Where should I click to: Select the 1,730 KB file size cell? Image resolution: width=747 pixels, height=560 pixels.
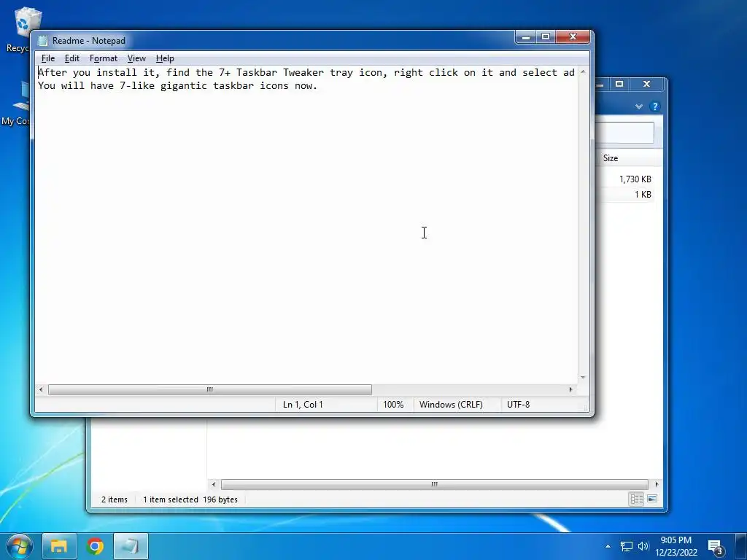[635, 179]
